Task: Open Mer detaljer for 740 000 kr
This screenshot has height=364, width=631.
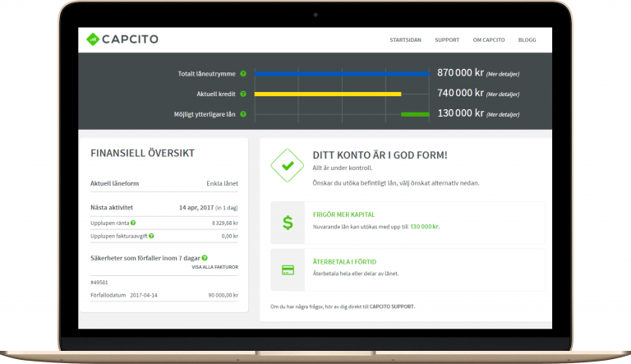Action: click(x=503, y=94)
